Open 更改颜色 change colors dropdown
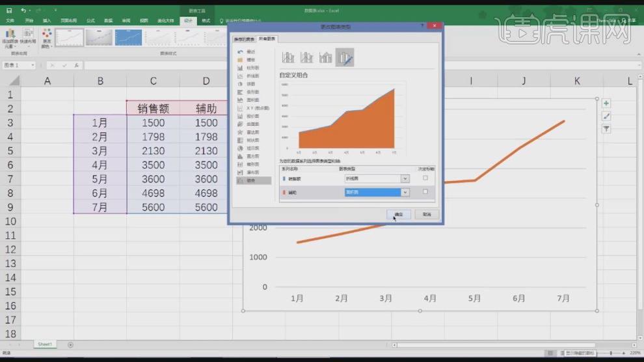This screenshot has height=362, width=644. coord(46,38)
